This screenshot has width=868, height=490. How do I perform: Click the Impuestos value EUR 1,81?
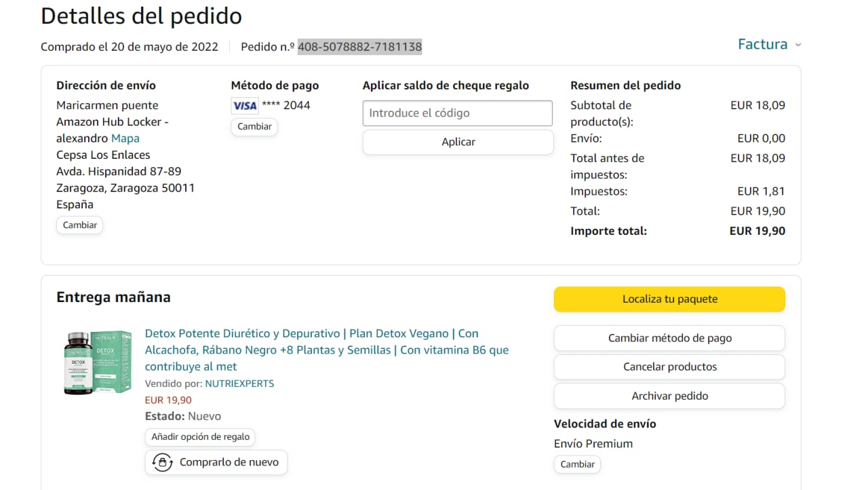pos(762,191)
